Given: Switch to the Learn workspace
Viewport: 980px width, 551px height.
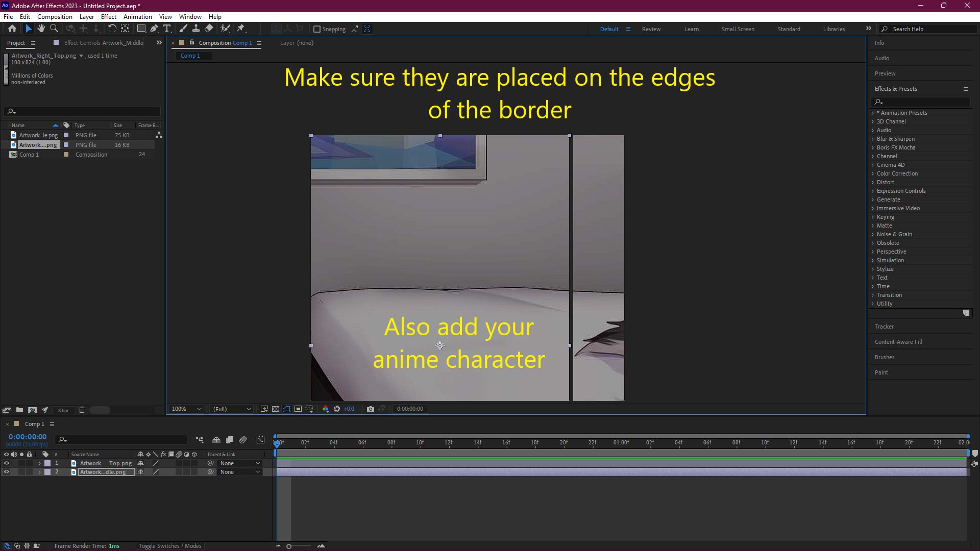Looking at the screenshot, I should tap(691, 29).
